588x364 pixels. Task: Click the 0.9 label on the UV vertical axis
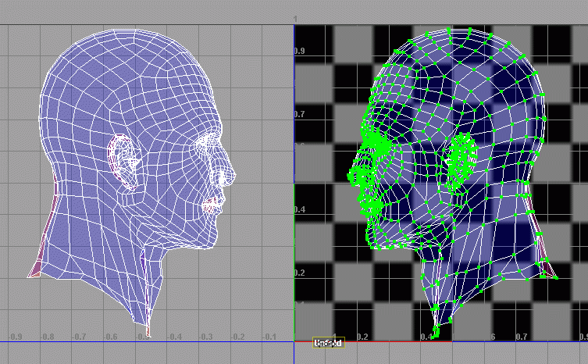(299, 51)
